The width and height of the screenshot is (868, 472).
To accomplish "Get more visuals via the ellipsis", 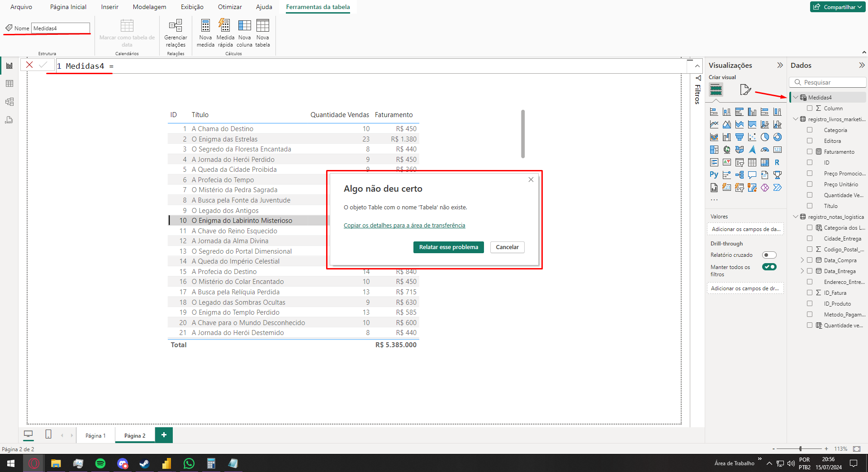I will [714, 199].
